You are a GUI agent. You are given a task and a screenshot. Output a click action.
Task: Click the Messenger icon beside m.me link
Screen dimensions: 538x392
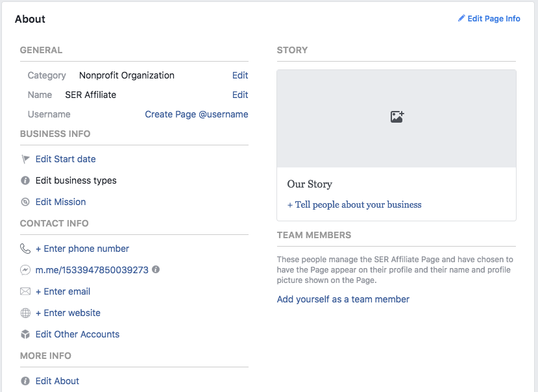pyautogui.click(x=25, y=270)
